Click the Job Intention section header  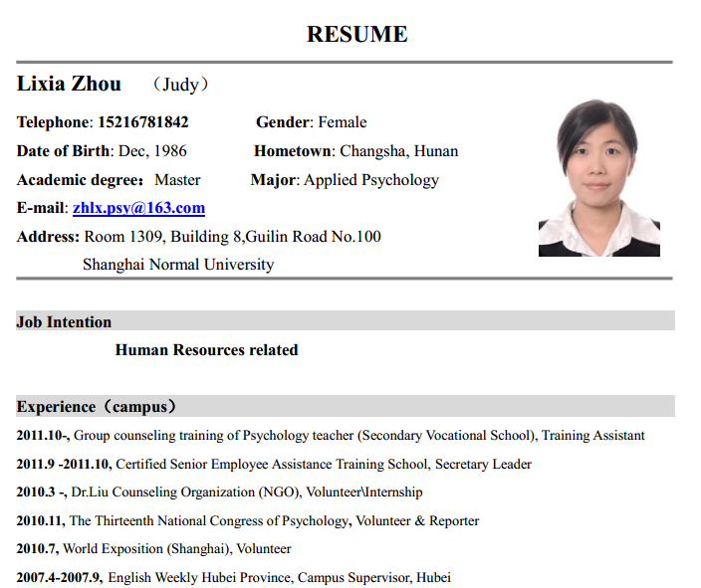(x=65, y=321)
